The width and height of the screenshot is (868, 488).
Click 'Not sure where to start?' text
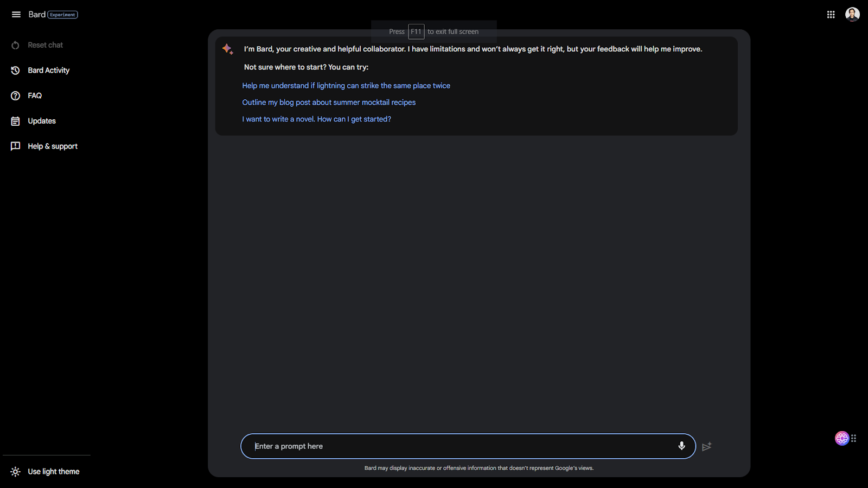pos(306,67)
